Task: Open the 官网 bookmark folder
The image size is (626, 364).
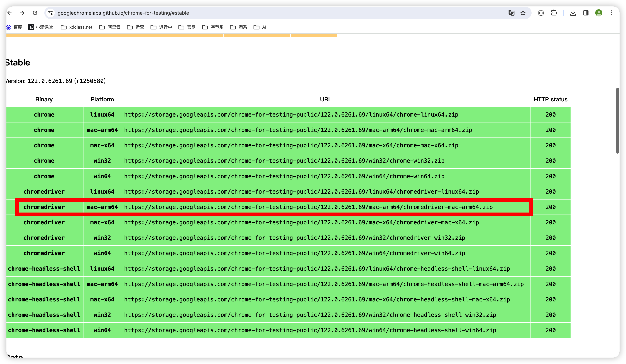Action: pos(187,27)
